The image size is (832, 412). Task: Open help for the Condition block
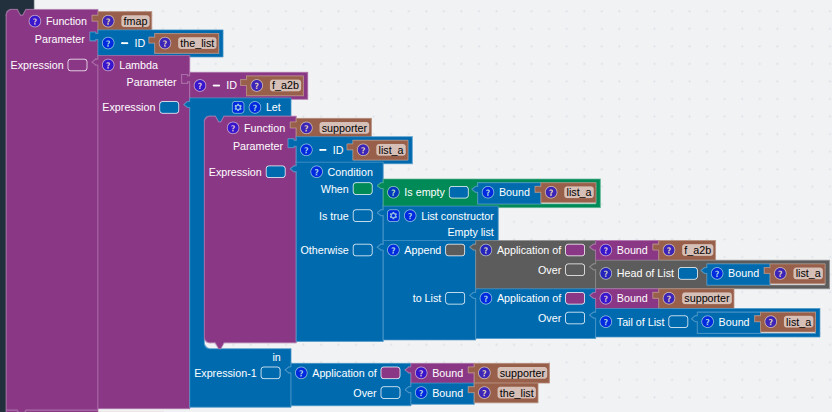(317, 172)
